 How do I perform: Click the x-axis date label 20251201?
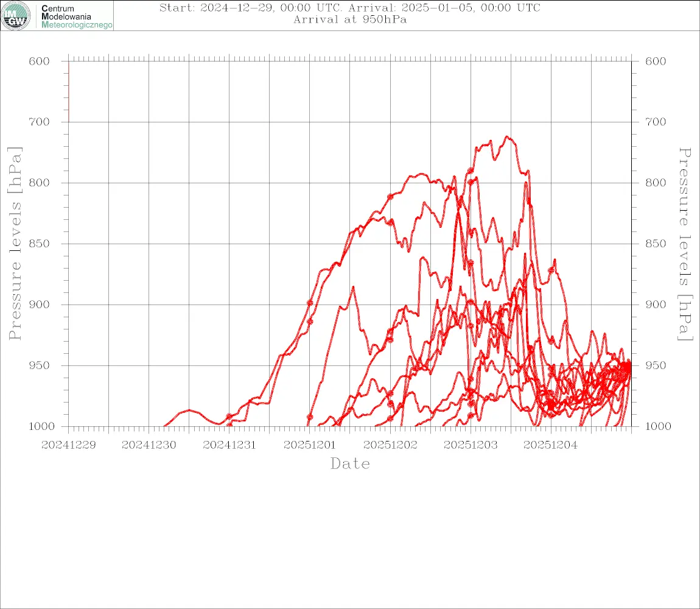click(x=310, y=445)
